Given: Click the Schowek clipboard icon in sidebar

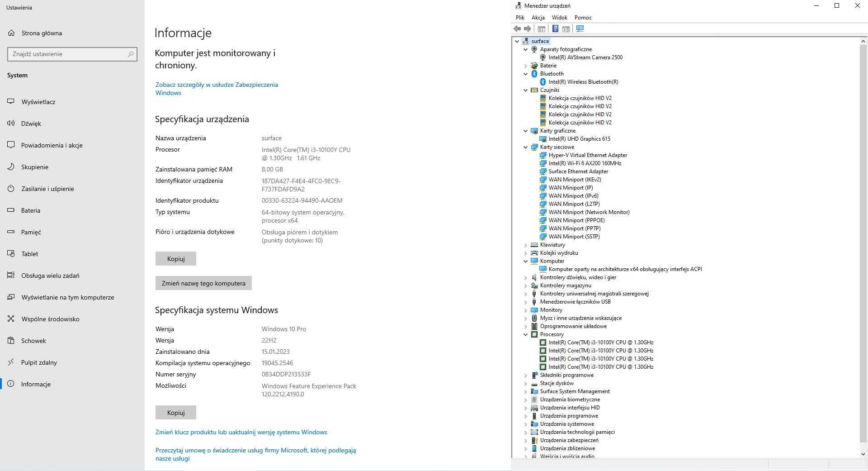Looking at the screenshot, I should point(11,341).
